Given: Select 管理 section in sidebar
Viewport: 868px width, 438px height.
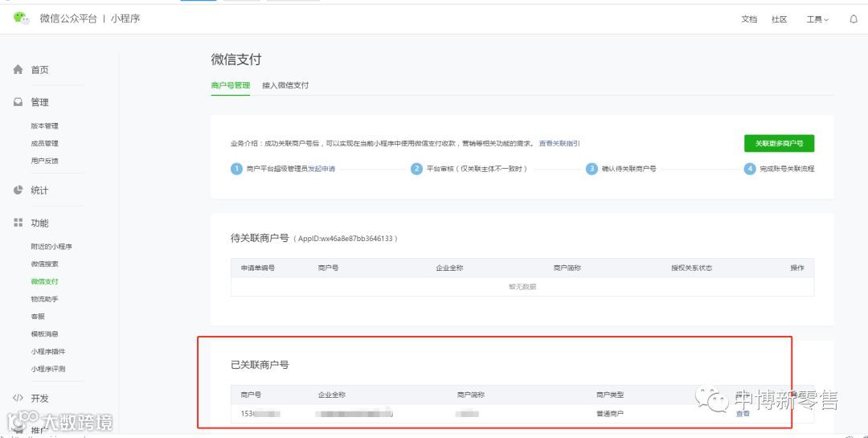Looking at the screenshot, I should point(40,102).
